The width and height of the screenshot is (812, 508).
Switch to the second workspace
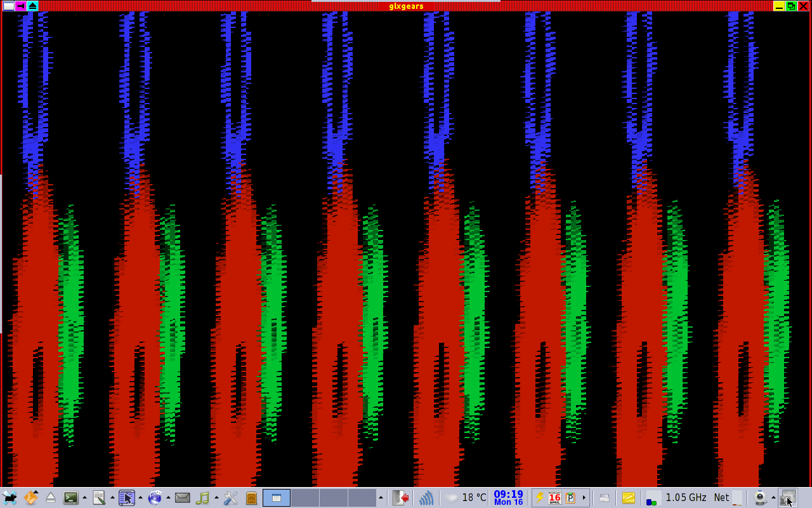[x=305, y=498]
